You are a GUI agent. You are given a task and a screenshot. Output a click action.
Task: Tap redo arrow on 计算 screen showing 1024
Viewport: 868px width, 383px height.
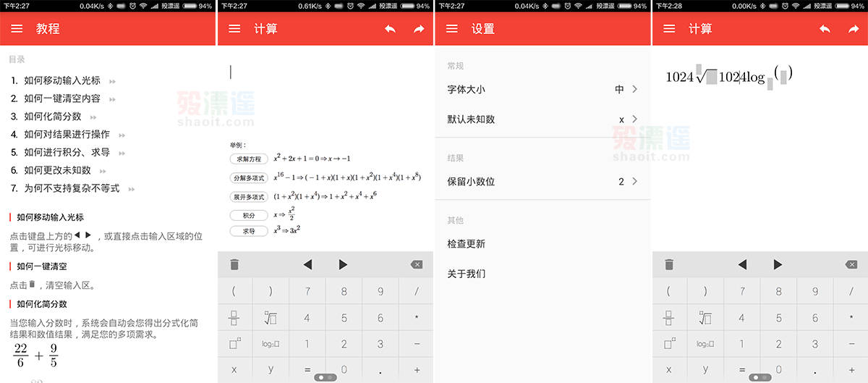click(x=854, y=29)
